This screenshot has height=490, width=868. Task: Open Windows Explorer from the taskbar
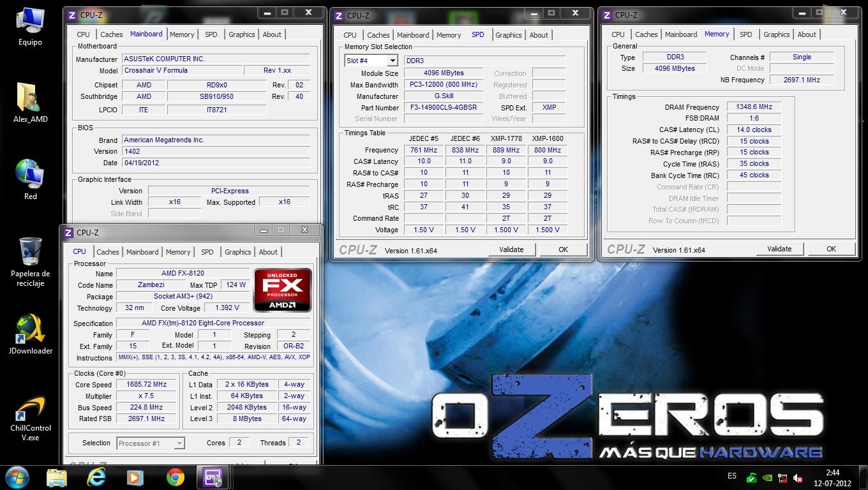(57, 477)
